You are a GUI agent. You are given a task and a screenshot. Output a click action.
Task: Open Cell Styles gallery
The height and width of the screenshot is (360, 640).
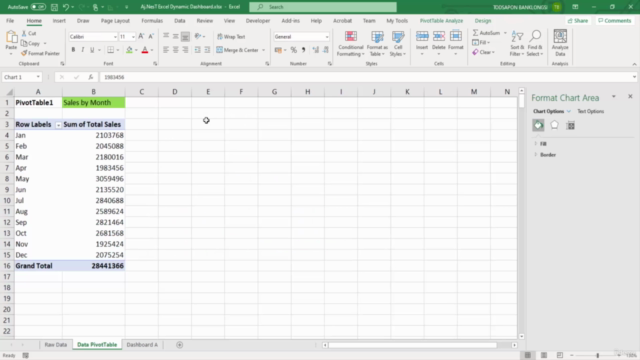398,43
